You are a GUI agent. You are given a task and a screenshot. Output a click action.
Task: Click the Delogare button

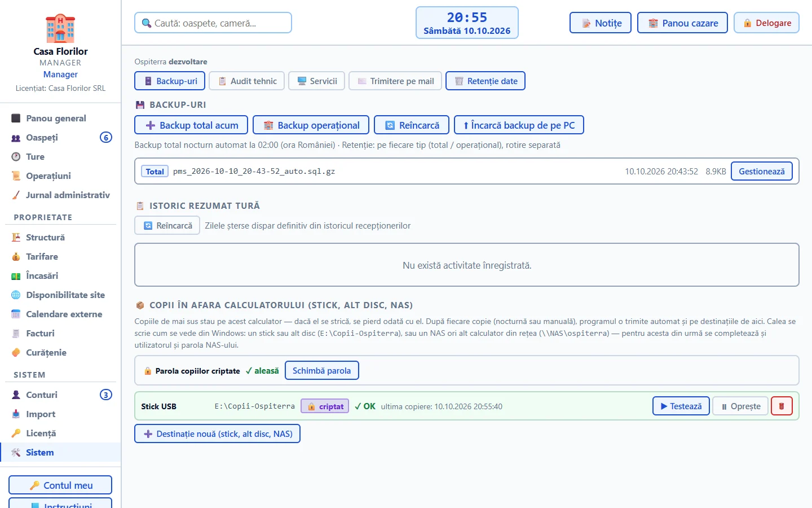(766, 23)
